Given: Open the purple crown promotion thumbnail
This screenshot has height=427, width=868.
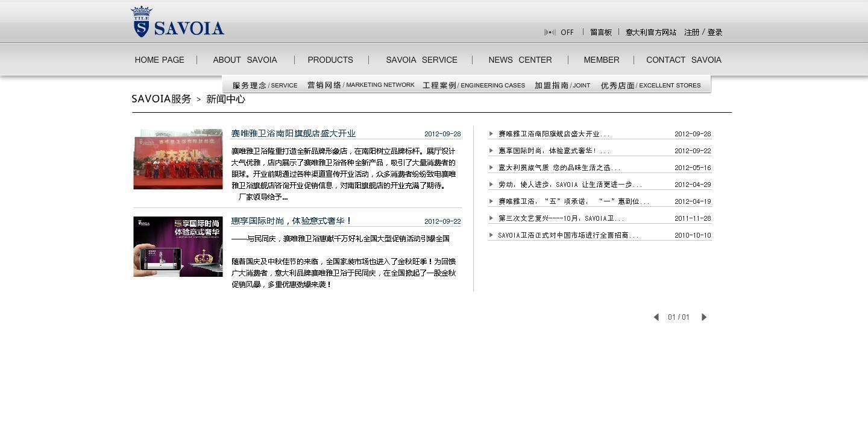Looking at the screenshot, I should point(178,247).
